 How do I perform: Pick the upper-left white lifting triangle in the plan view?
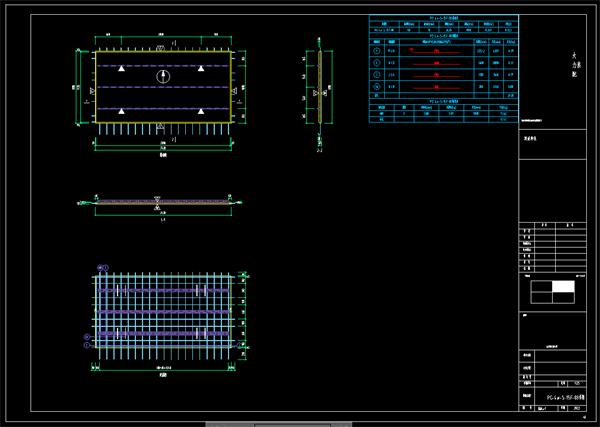pos(121,68)
